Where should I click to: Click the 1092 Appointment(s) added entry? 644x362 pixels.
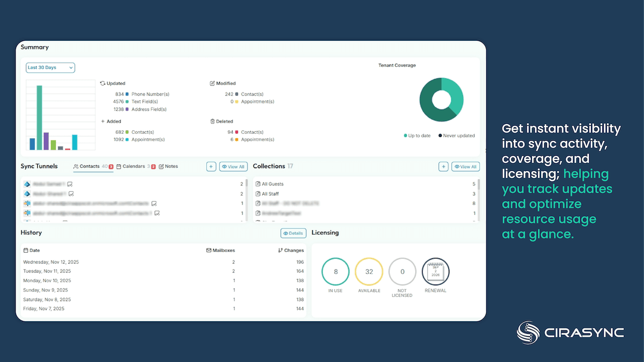139,139
